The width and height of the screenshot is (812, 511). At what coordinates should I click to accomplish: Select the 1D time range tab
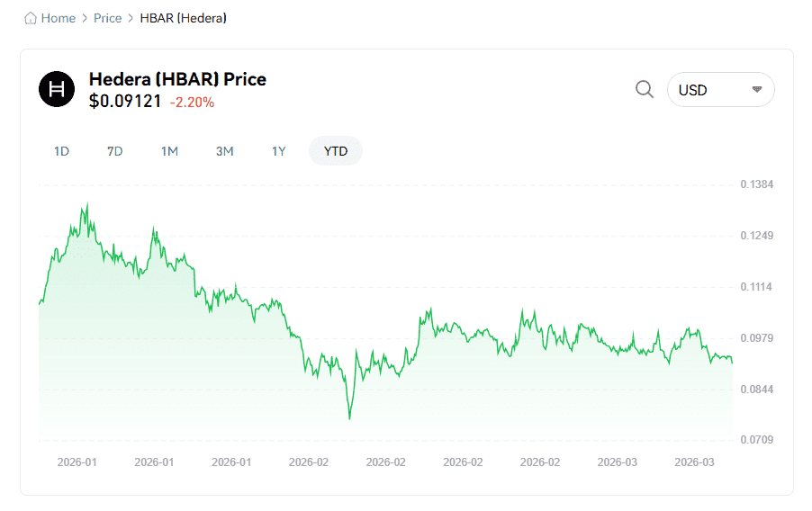point(61,151)
